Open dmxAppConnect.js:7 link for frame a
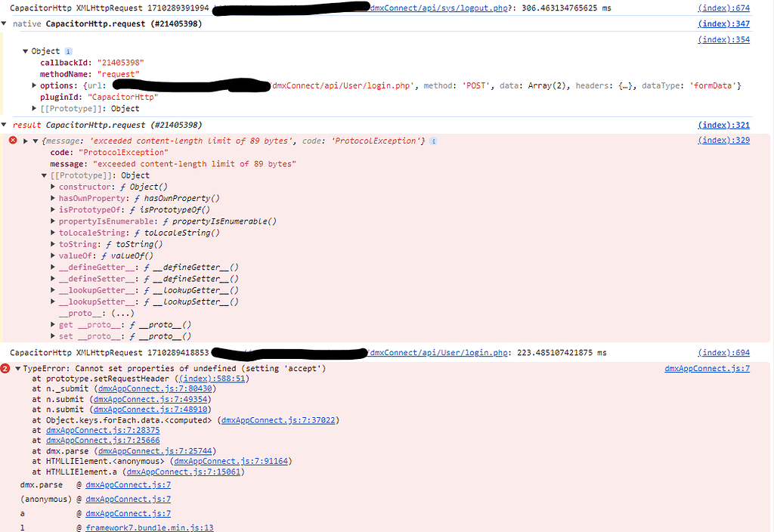The height and width of the screenshot is (532, 774). [128, 514]
